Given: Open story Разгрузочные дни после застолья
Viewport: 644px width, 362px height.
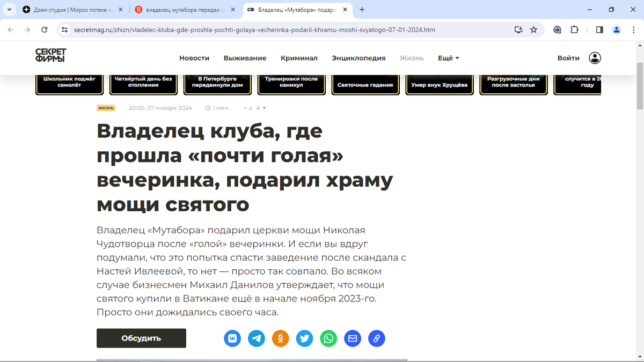Looking at the screenshot, I should 514,84.
